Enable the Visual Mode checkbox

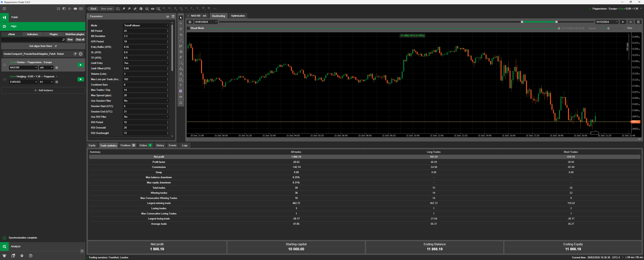(x=189, y=28)
